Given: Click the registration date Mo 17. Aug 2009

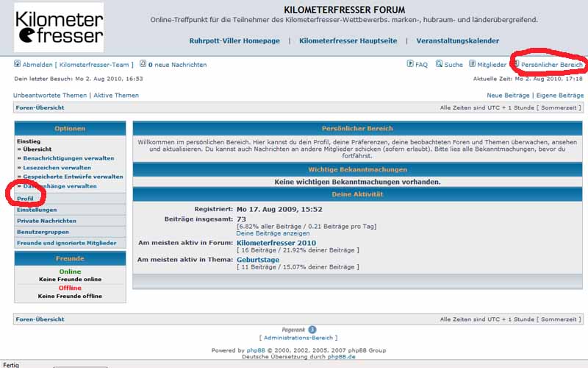Looking at the screenshot, I should [x=279, y=210].
